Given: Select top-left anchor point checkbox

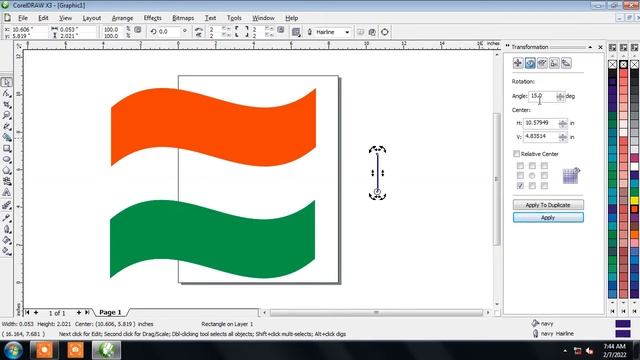Looking at the screenshot, I should 520,166.
